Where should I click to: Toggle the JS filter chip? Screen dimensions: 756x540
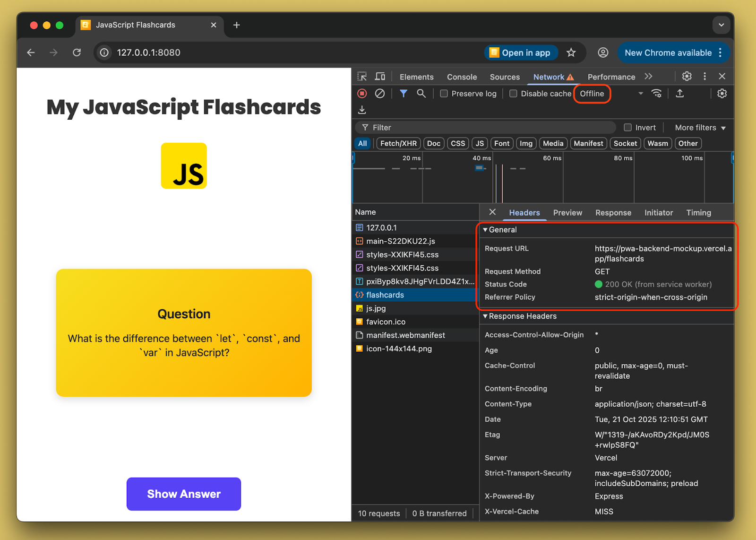click(x=480, y=143)
